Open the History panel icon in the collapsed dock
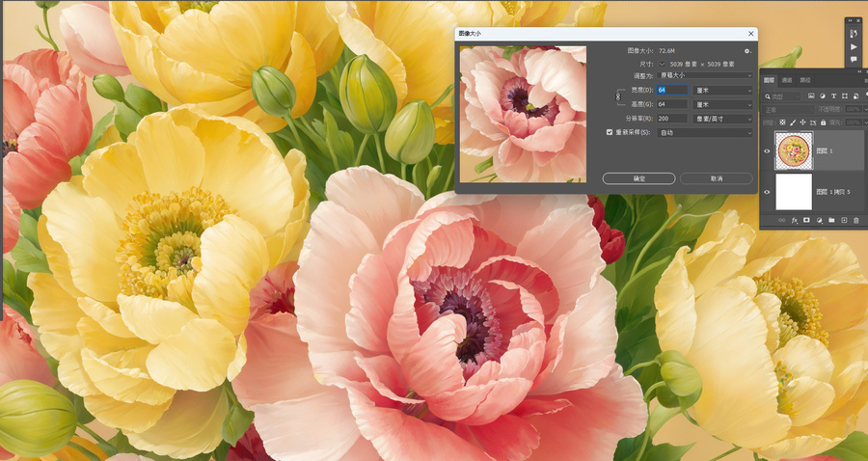868x461 pixels. pyautogui.click(x=854, y=34)
